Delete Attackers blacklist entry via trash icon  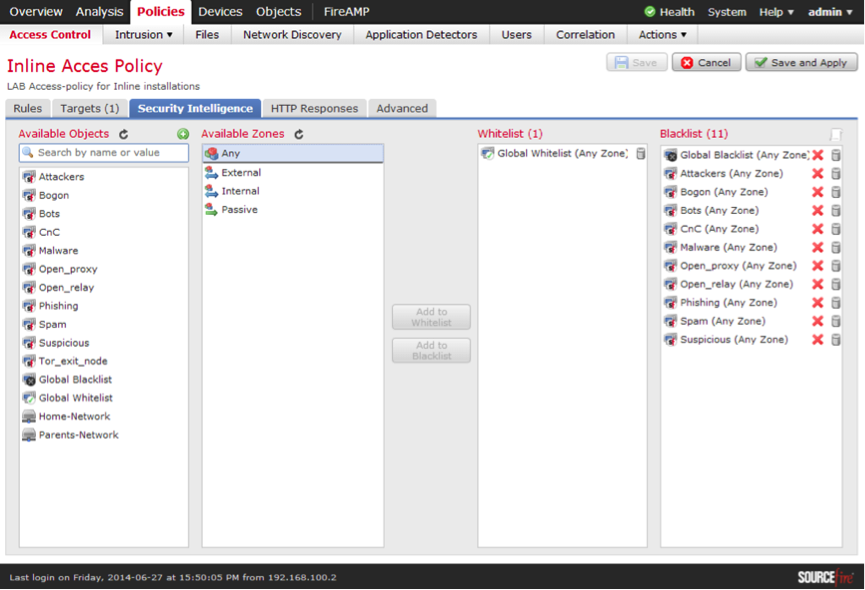coord(836,174)
